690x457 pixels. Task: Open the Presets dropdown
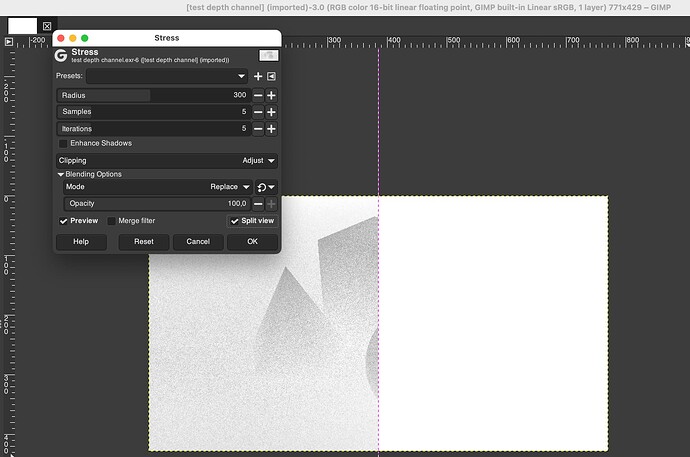coord(167,77)
